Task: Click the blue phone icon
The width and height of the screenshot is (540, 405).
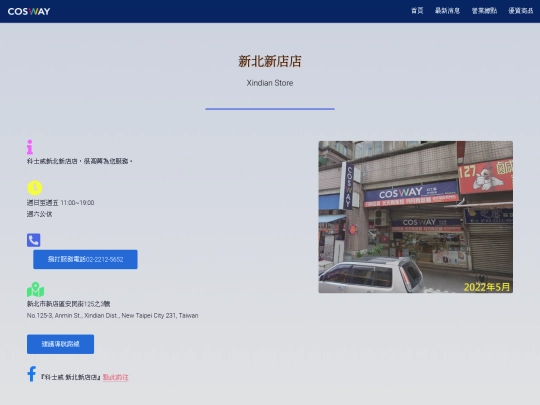Action: pyautogui.click(x=33, y=240)
